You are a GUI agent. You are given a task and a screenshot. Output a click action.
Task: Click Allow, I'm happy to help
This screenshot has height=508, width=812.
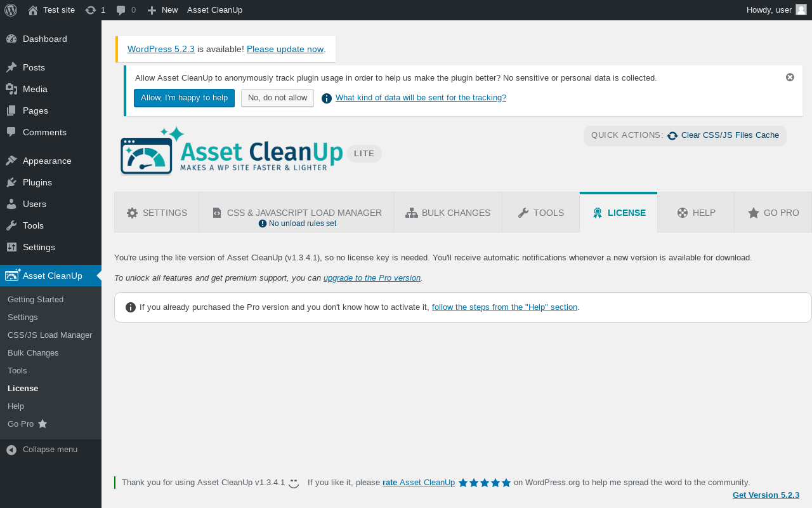[x=184, y=98]
